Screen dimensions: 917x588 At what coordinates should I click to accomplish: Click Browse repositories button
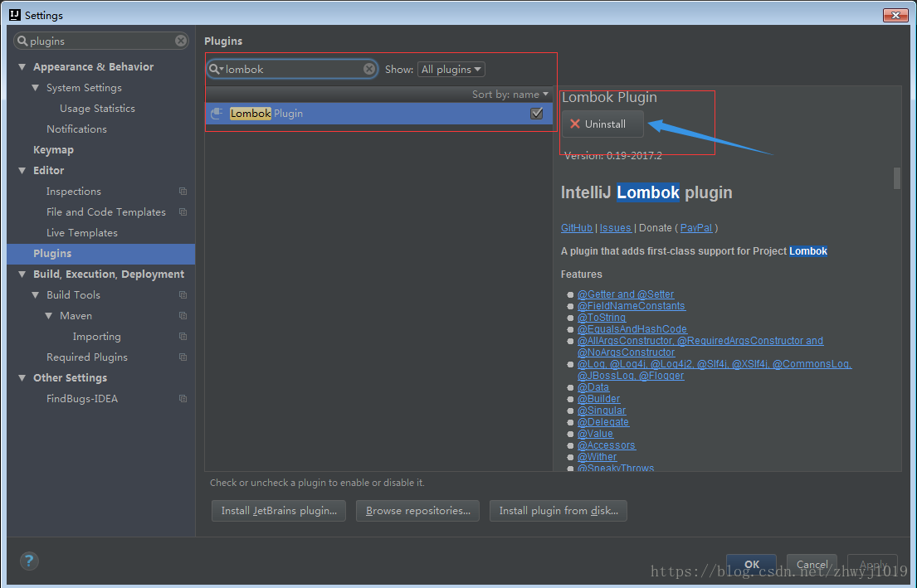[x=417, y=510]
